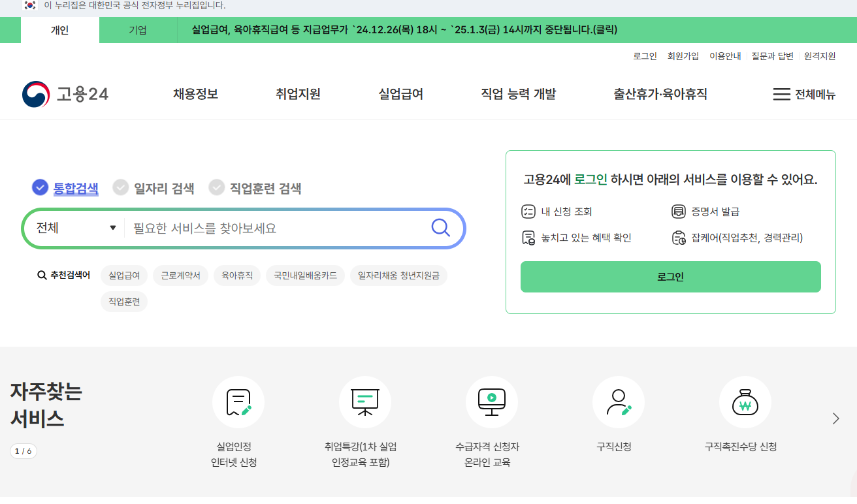The height and width of the screenshot is (504, 857).
Task: Click the carousel next arrow in 자주찾는 서비스
Action: (835, 418)
